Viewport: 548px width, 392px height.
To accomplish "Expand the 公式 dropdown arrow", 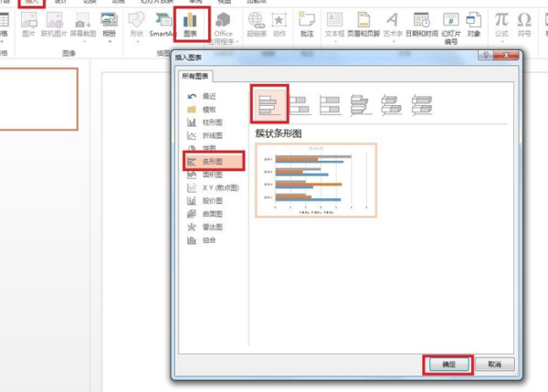I will (x=502, y=42).
